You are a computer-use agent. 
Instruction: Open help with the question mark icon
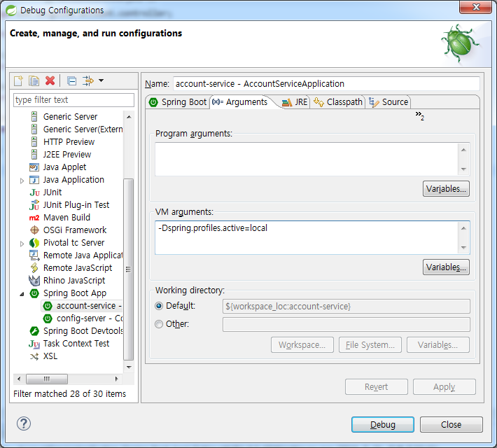(24, 423)
